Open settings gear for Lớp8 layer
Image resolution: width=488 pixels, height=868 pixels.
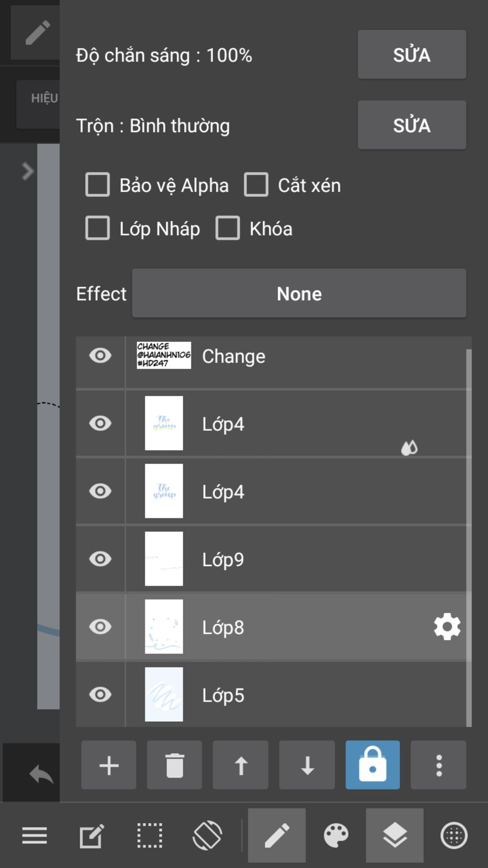[447, 627]
